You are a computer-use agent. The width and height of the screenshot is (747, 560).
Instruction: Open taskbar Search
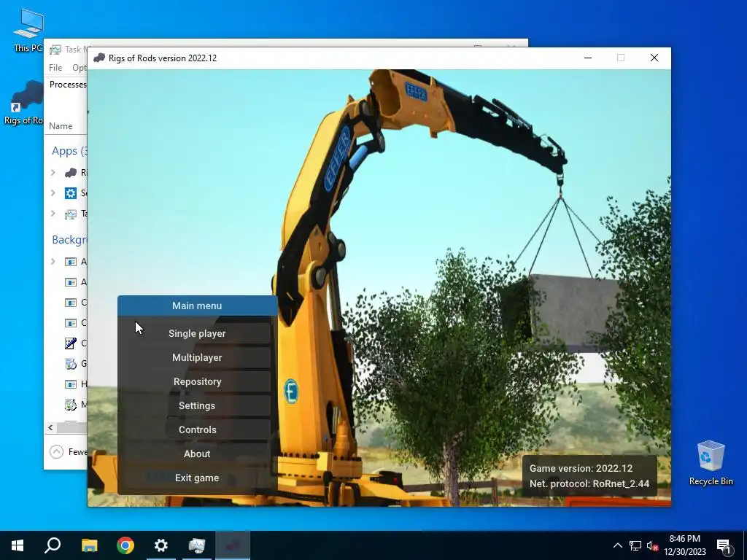pyautogui.click(x=53, y=545)
